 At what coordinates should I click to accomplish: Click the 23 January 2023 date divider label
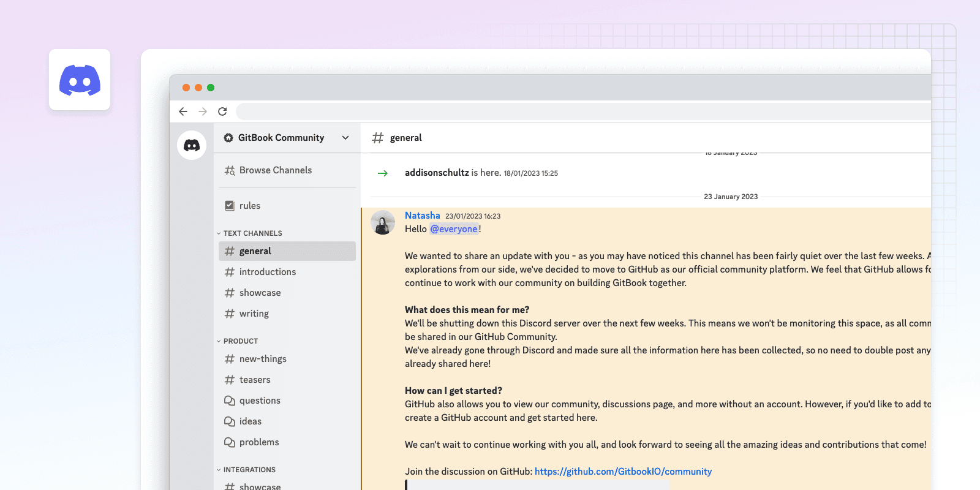click(731, 197)
